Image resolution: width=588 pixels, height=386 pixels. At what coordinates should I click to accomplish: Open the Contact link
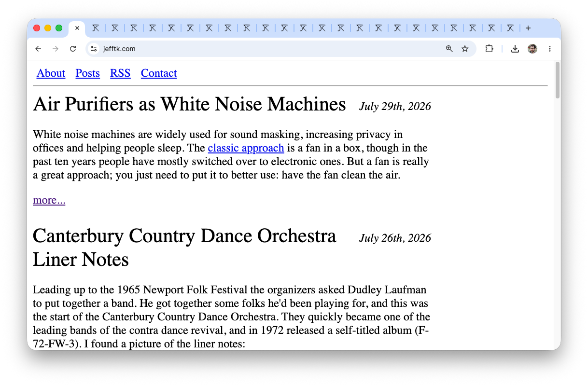click(x=159, y=73)
